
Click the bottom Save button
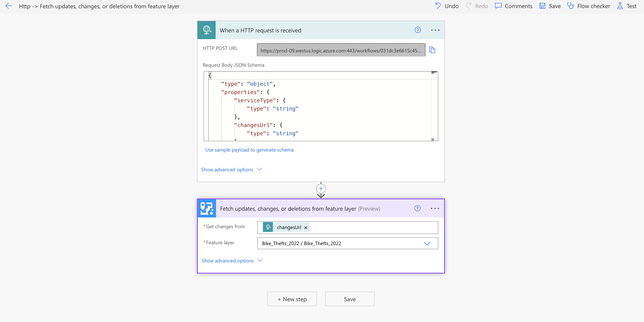349,299
